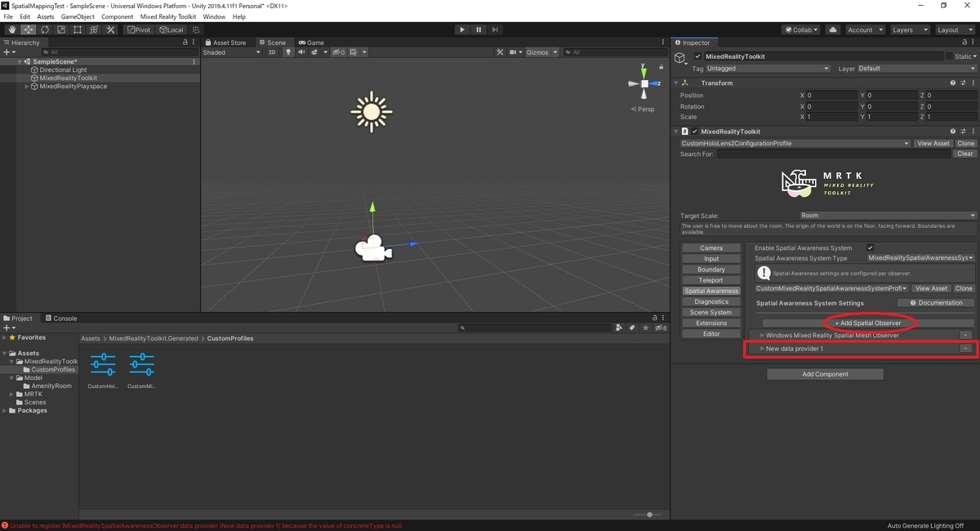Click the Play button

pos(462,29)
